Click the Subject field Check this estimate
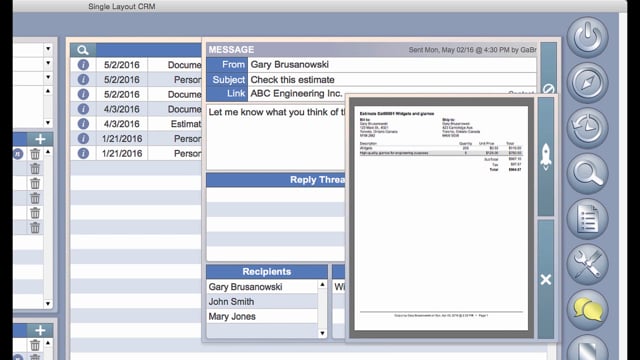The height and width of the screenshot is (360, 640). pos(392,80)
